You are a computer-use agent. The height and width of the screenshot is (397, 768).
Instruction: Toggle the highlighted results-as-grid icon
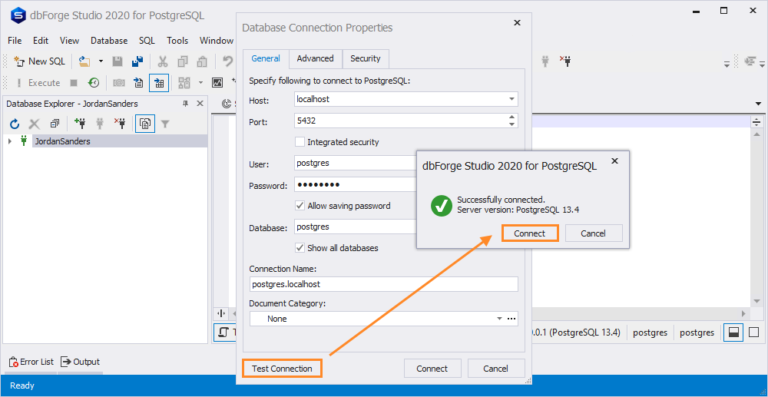(159, 83)
